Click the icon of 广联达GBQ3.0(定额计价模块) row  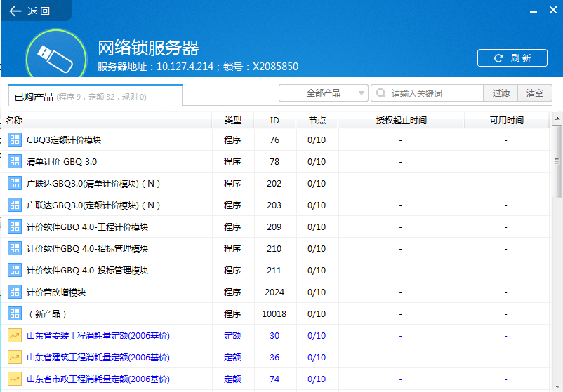(x=15, y=205)
